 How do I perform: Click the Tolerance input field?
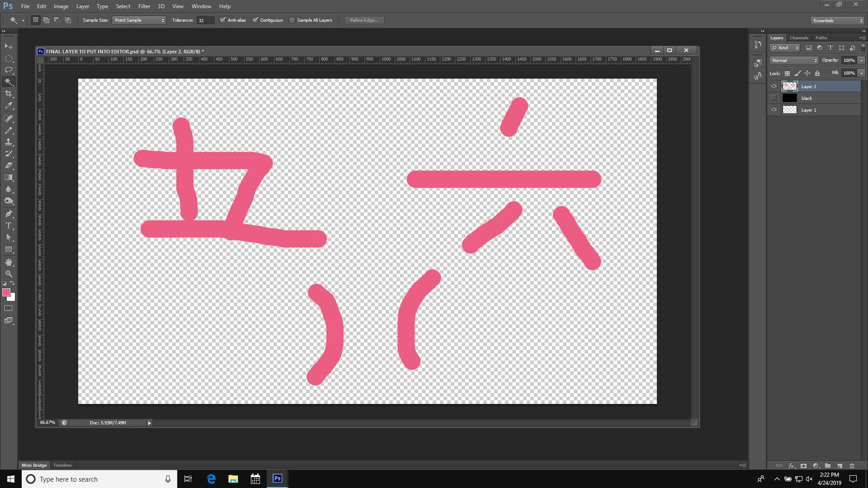coord(205,20)
